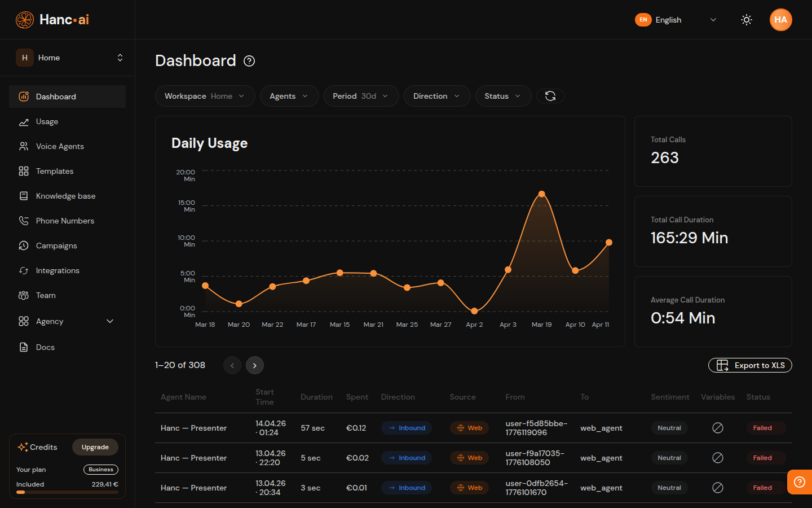Image resolution: width=812 pixels, height=508 pixels.
Task: Open Usage via its chart icon
Action: pos(23,121)
